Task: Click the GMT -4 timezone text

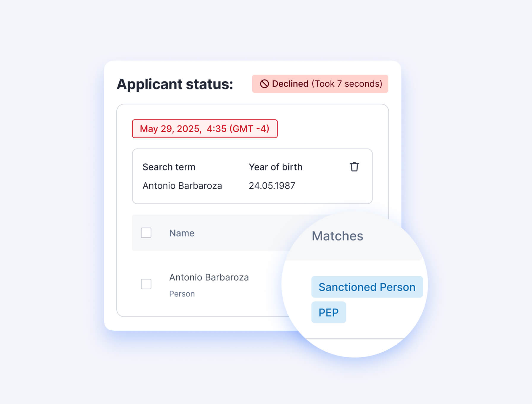Action: [x=249, y=129]
